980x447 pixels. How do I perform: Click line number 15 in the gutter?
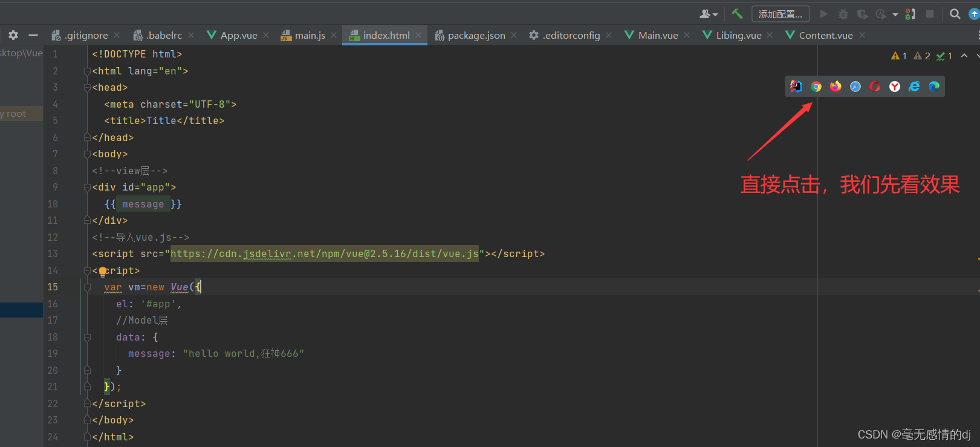(x=53, y=287)
